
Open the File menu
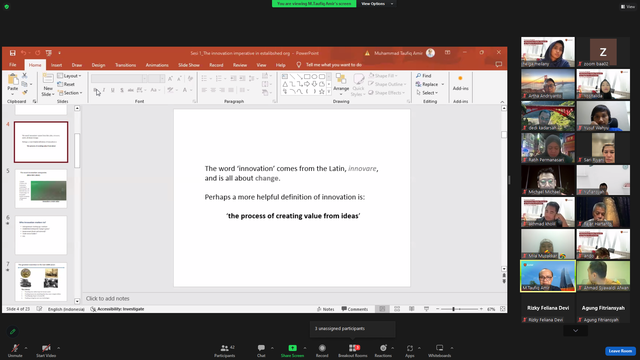(x=13, y=65)
